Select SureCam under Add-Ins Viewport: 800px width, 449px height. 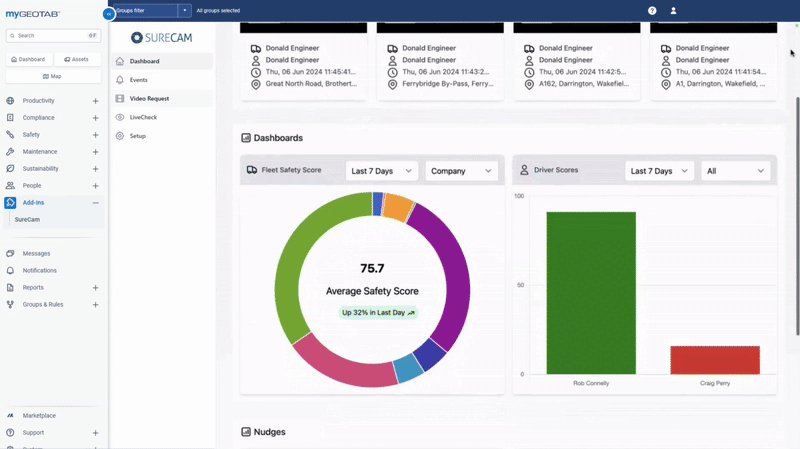[x=27, y=219]
